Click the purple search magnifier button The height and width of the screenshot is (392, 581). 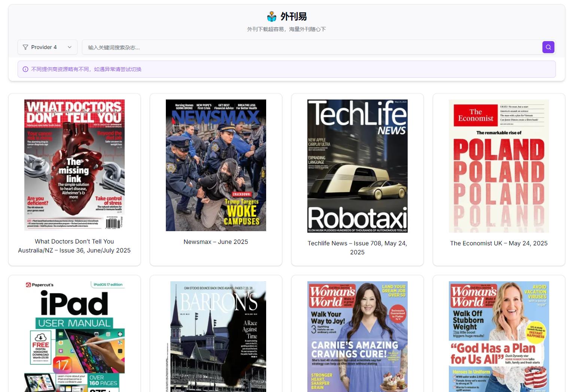(548, 47)
